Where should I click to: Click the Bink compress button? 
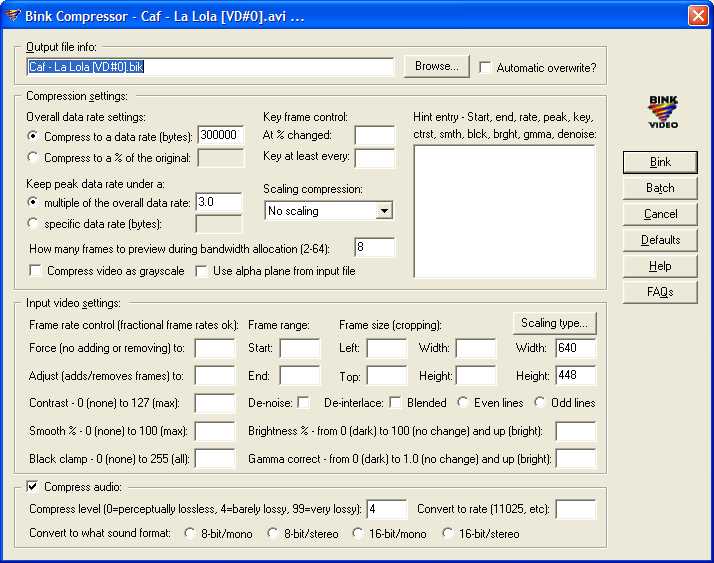(x=660, y=162)
